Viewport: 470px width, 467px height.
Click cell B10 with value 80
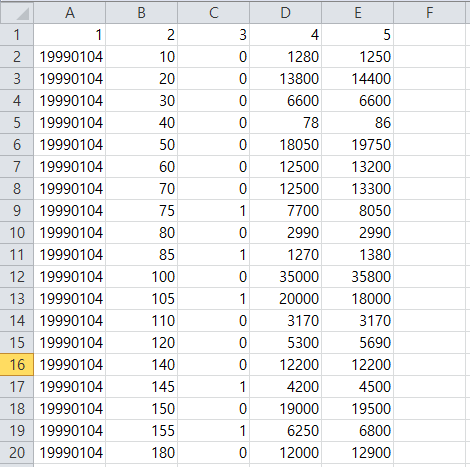click(142, 233)
